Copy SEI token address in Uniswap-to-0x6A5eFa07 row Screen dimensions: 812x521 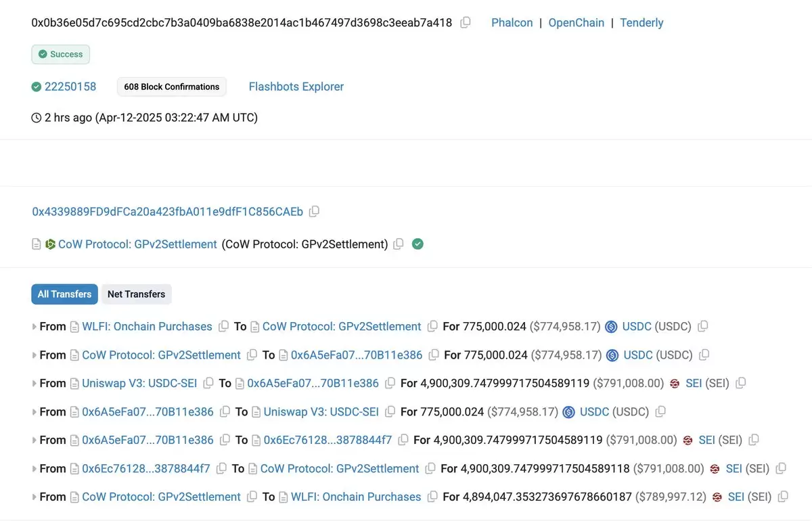[x=741, y=383]
